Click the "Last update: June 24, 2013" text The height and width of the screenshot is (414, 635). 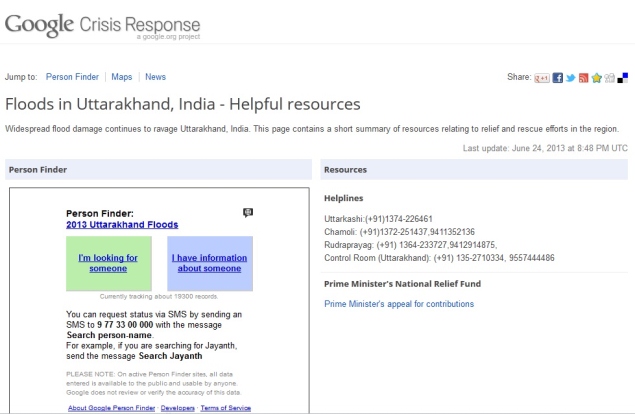(x=545, y=148)
